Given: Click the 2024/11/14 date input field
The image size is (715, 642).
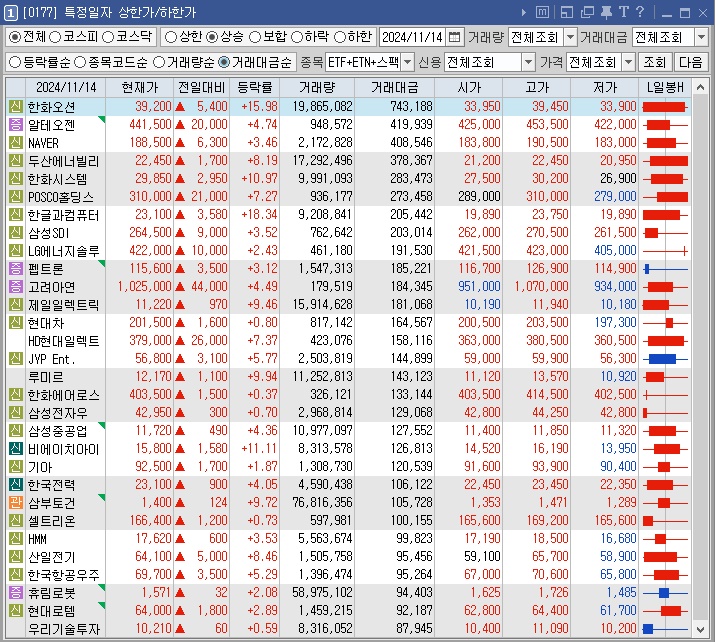Looking at the screenshot, I should coord(413,37).
